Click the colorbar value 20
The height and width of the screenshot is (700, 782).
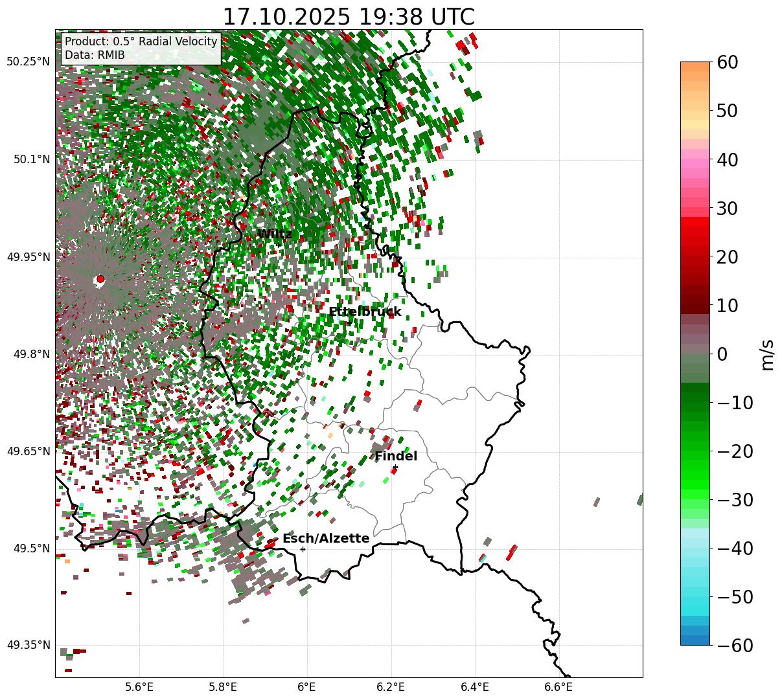tap(726, 256)
